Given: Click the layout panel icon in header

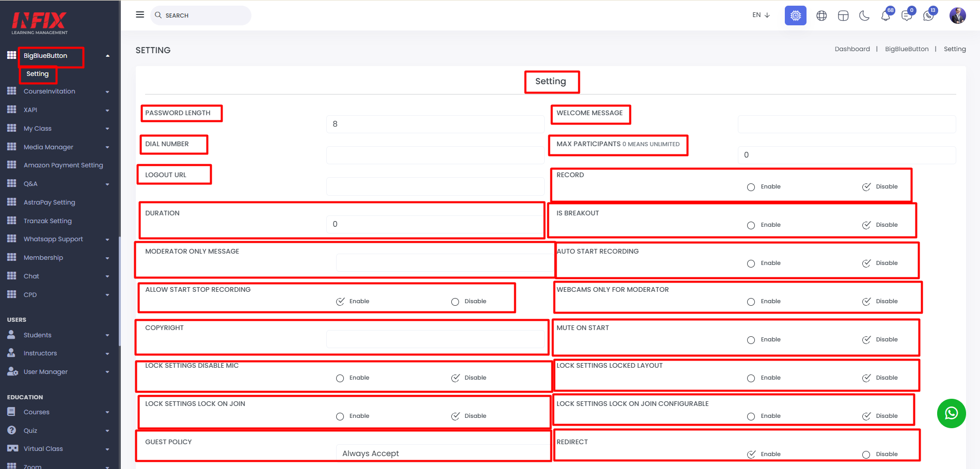Looking at the screenshot, I should click(x=843, y=15).
